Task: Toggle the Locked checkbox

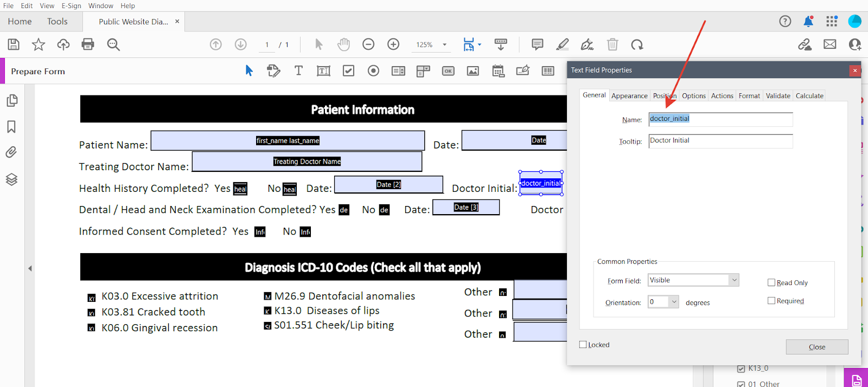Action: coord(583,345)
